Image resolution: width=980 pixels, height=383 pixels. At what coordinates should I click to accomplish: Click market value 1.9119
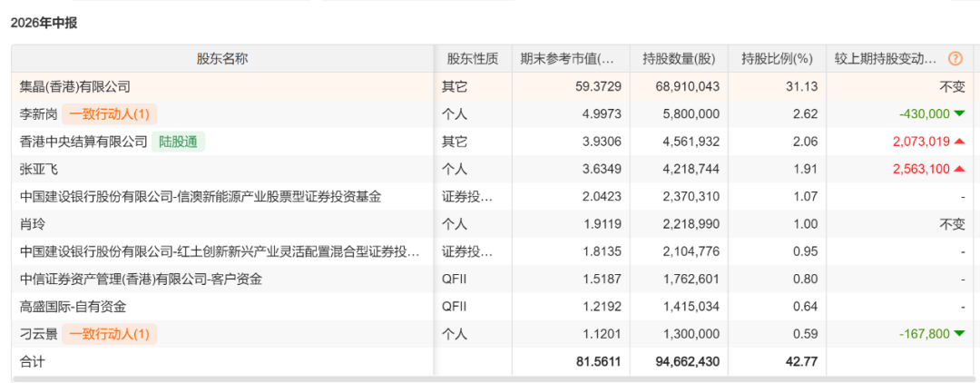point(602,224)
